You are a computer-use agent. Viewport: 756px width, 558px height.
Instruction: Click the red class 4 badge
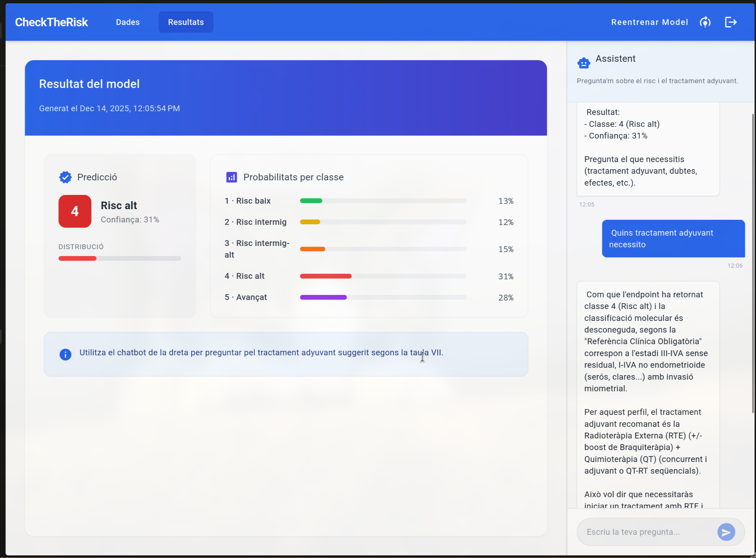pos(75,211)
